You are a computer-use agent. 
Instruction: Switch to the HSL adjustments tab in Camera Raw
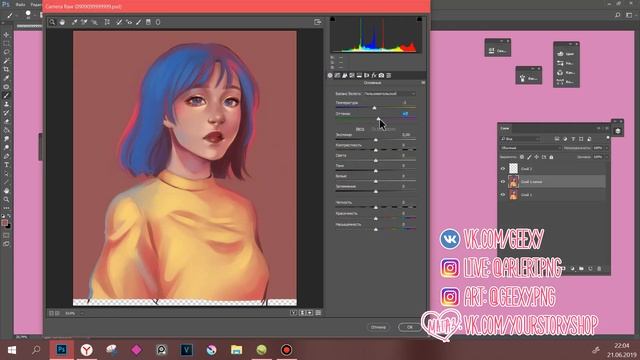[352, 76]
